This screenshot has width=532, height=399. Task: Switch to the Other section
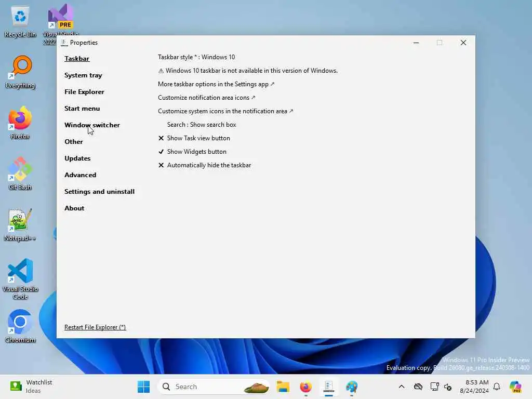(74, 141)
